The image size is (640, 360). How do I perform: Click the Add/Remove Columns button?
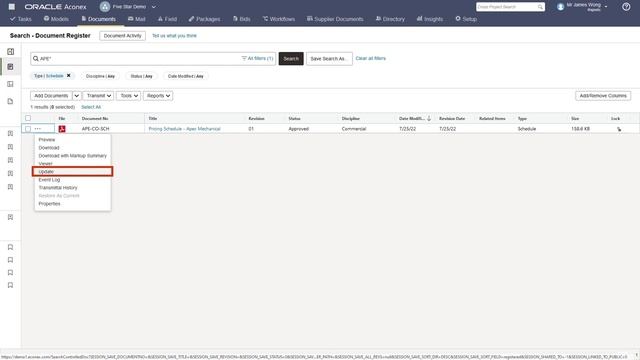(603, 96)
